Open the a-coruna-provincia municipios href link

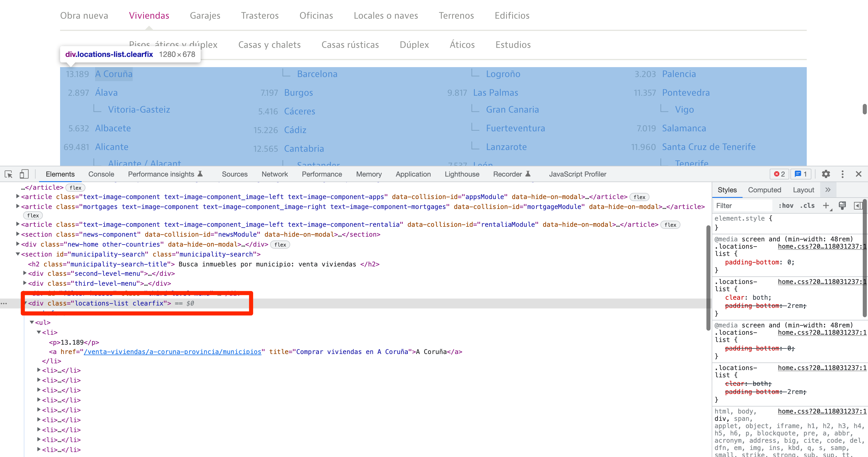coord(172,352)
